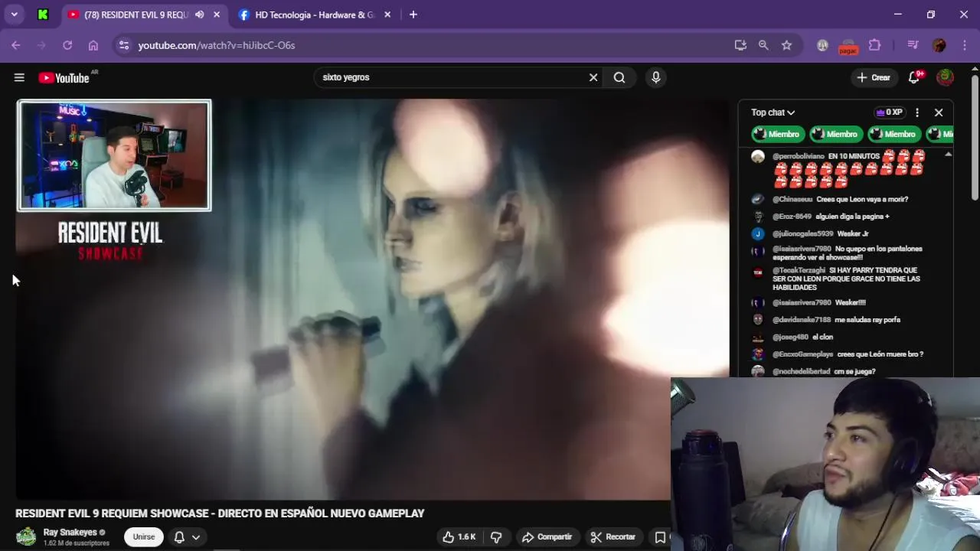This screenshot has height=551, width=980.
Task: Click '1.62 M de suscriptores' text
Action: coord(77,543)
